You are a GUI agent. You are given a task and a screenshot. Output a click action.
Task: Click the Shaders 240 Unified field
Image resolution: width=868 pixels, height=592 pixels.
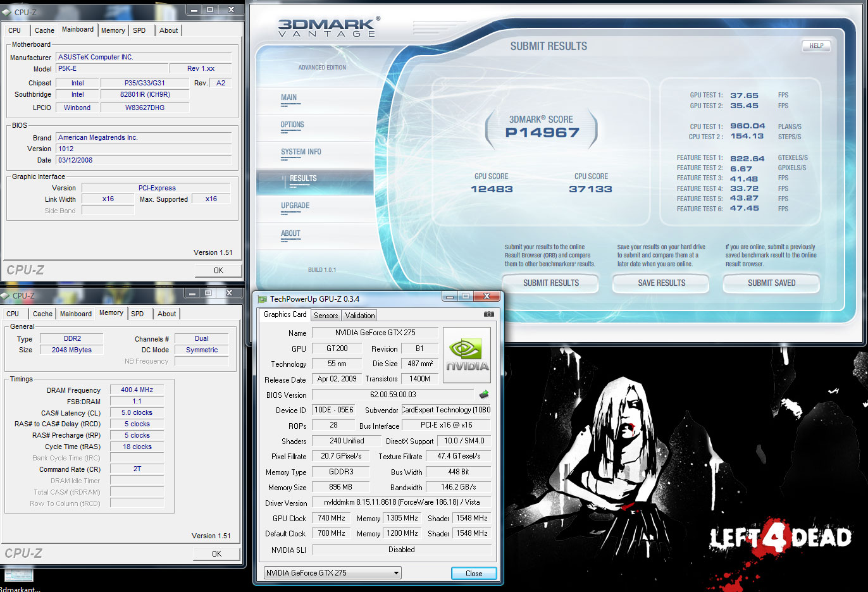(x=347, y=441)
